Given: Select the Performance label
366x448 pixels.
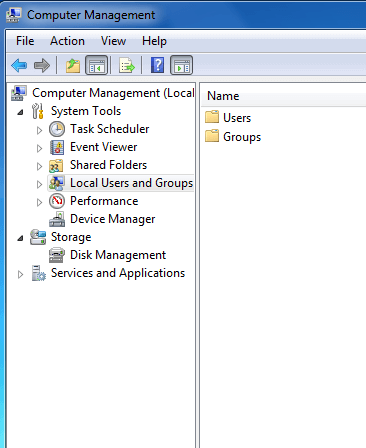Looking at the screenshot, I should tap(104, 201).
